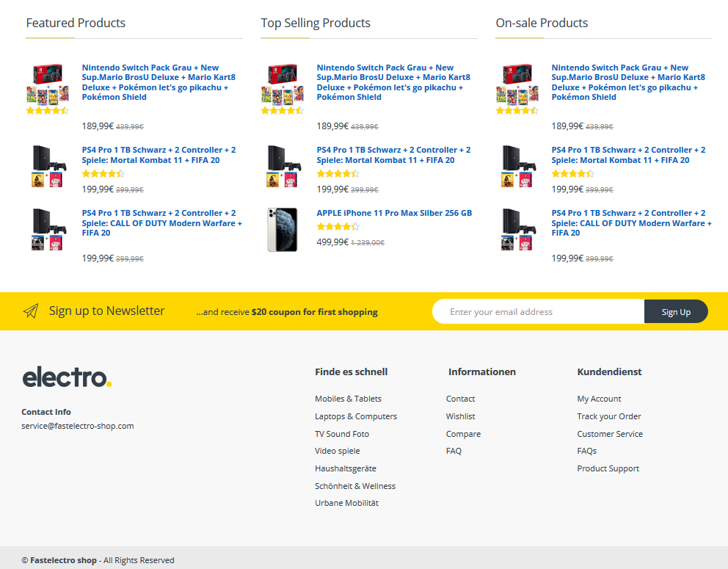Click the Finde es schnell heading
728x569 pixels.
pos(351,372)
